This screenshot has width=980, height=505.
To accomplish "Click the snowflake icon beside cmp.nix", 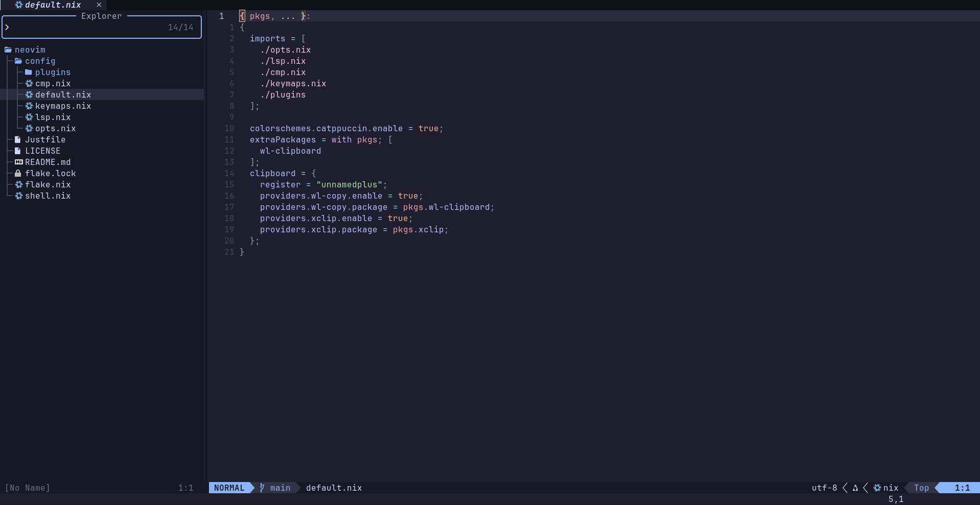I will pyautogui.click(x=29, y=83).
